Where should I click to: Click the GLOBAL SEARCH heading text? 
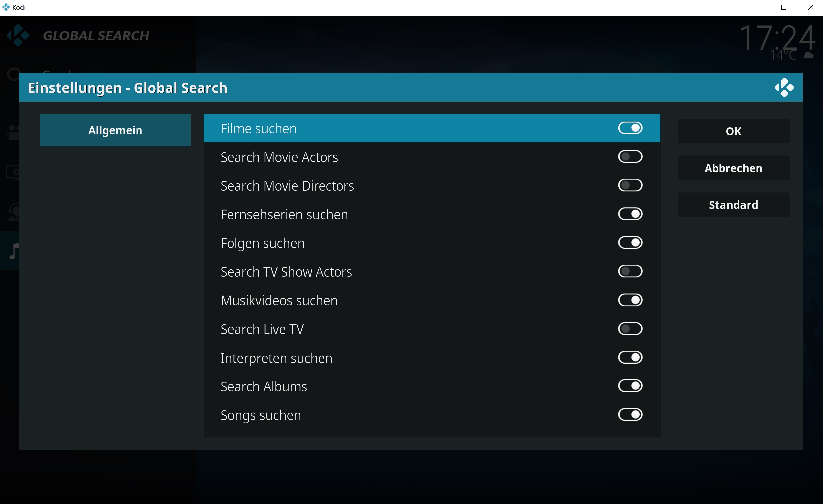pyautogui.click(x=96, y=36)
